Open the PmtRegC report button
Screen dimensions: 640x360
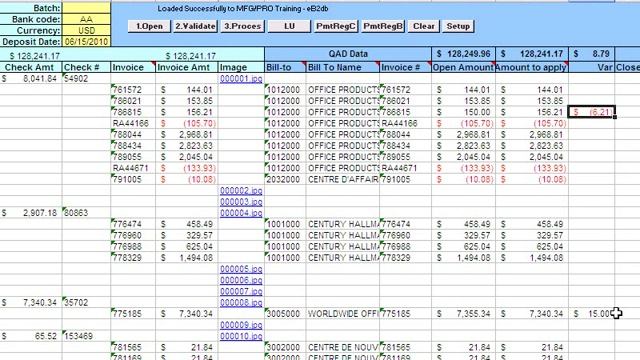(336, 26)
